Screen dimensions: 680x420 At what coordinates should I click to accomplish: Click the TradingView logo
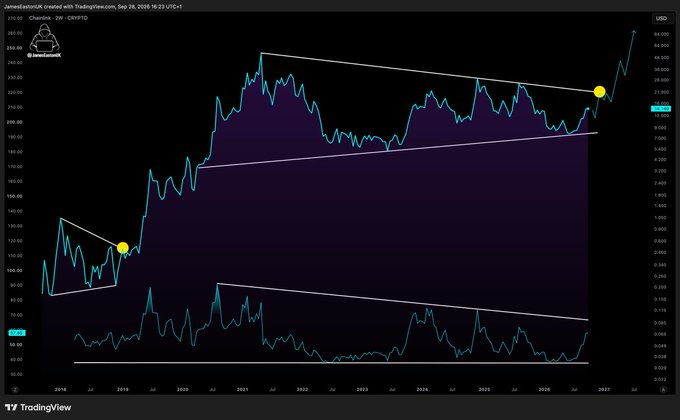coord(38,407)
